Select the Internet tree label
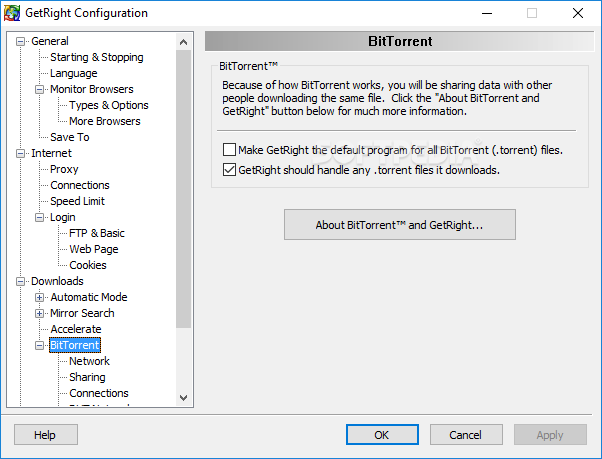This screenshot has width=602, height=459. pos(51,153)
